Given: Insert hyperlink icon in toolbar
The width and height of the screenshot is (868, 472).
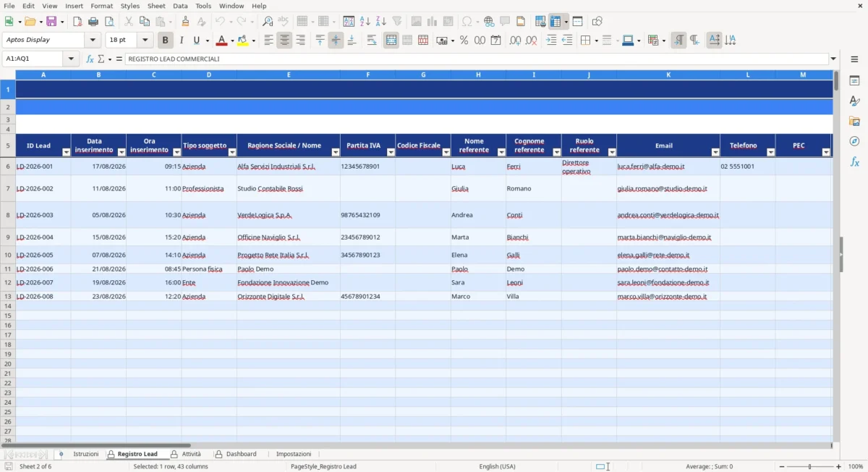Looking at the screenshot, I should click(489, 22).
